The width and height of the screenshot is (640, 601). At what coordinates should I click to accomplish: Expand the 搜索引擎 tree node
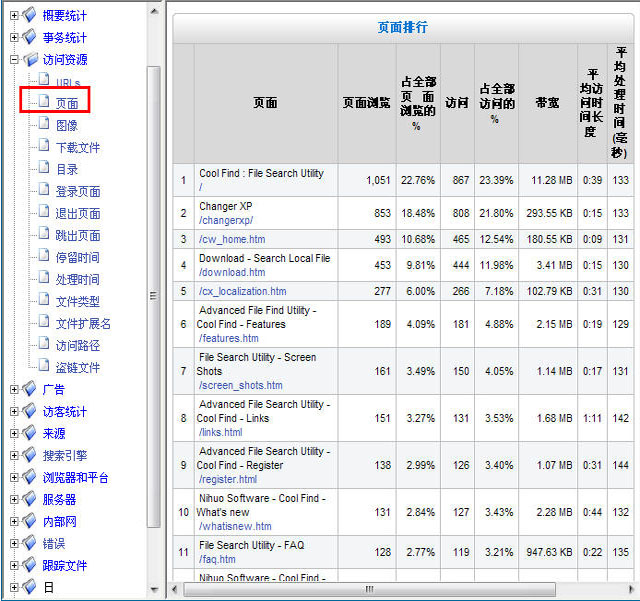pos(14,456)
